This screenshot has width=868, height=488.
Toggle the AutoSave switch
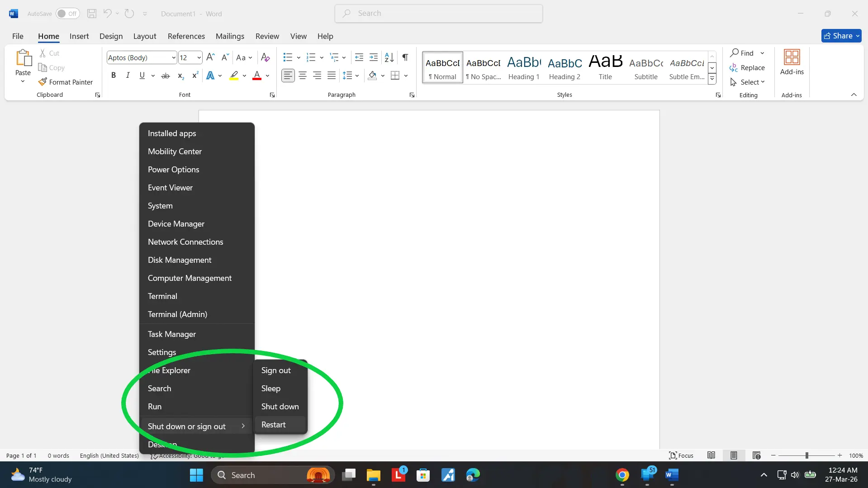point(67,14)
